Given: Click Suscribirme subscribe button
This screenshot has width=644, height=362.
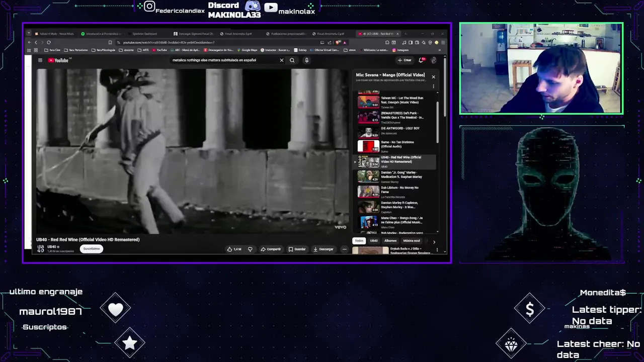Looking at the screenshot, I should [x=92, y=248].
